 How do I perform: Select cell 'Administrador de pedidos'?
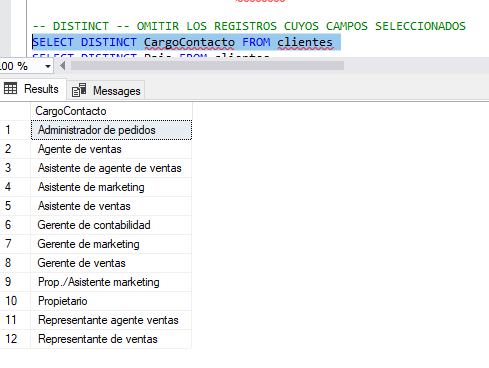111,130
